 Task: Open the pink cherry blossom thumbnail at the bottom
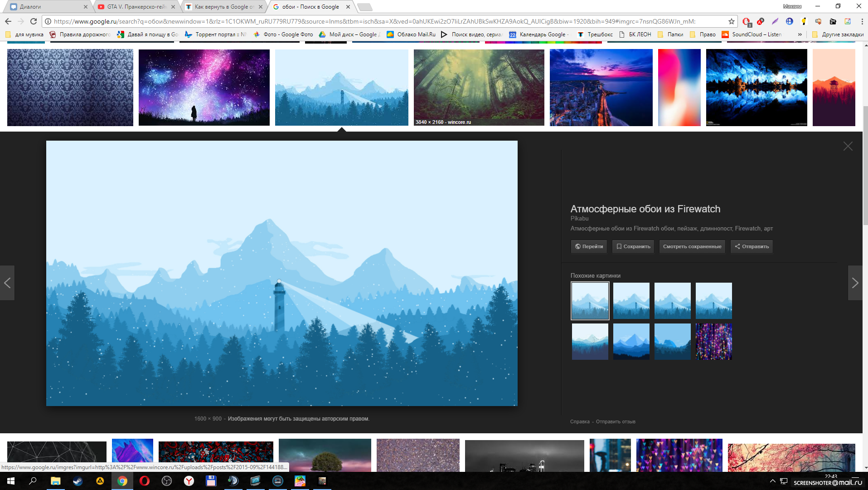(x=791, y=458)
